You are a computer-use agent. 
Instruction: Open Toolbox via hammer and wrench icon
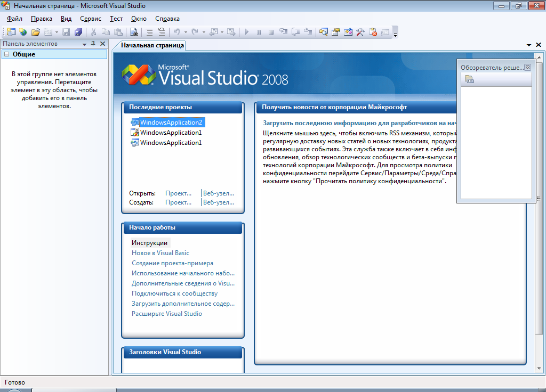[360, 32]
